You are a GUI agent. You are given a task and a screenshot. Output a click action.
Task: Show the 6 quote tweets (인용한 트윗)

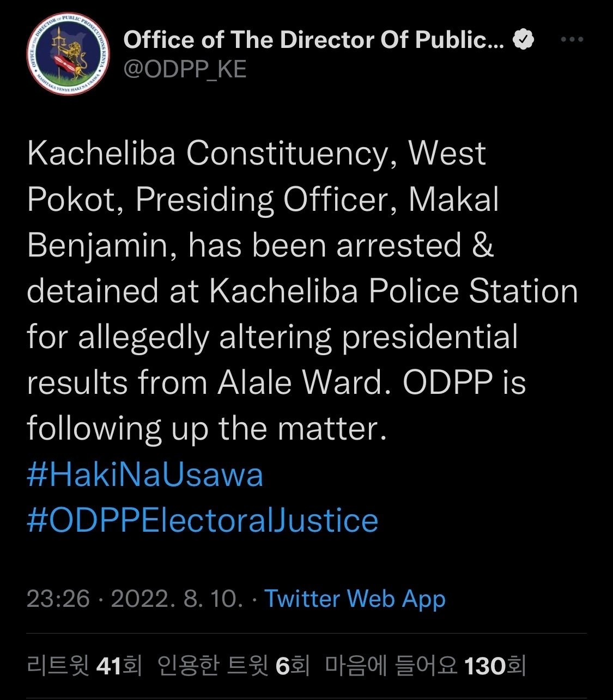233,666
